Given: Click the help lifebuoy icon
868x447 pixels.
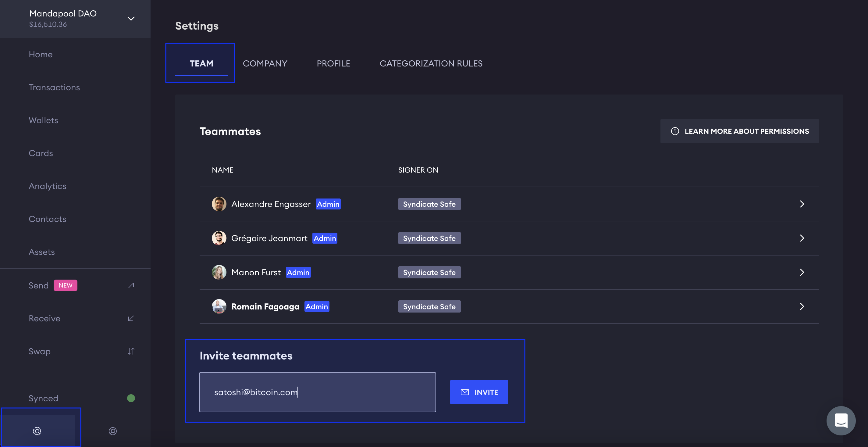Looking at the screenshot, I should 112,431.
